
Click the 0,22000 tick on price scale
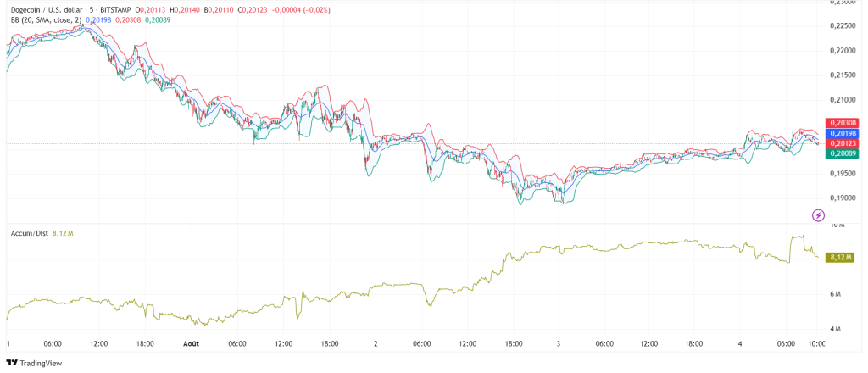tap(844, 51)
